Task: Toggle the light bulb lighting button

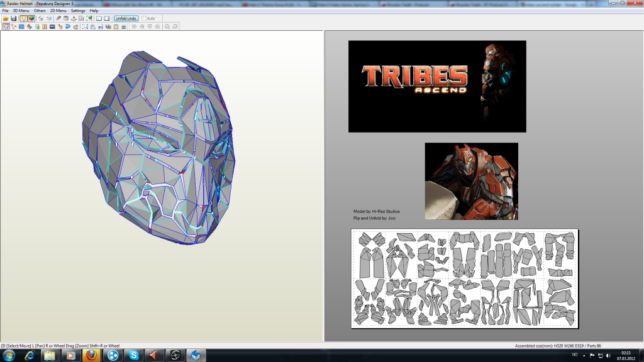Action: pyautogui.click(x=23, y=18)
